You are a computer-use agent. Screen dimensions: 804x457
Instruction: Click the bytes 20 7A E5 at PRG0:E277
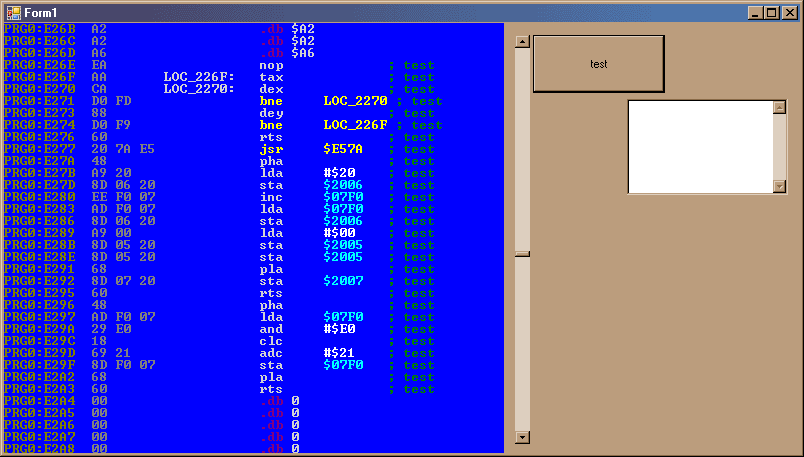(x=123, y=149)
